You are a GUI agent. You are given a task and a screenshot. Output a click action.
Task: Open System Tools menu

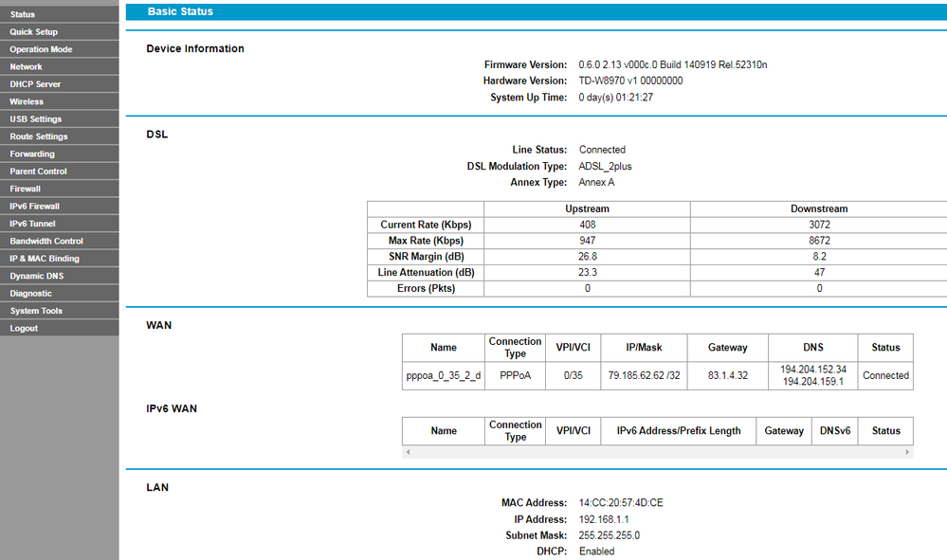[36, 311]
